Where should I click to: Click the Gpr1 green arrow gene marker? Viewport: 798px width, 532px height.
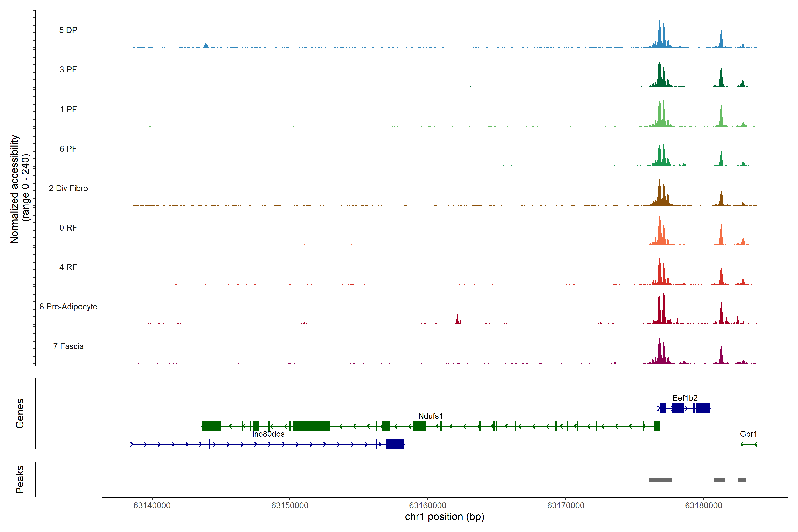[x=749, y=444]
